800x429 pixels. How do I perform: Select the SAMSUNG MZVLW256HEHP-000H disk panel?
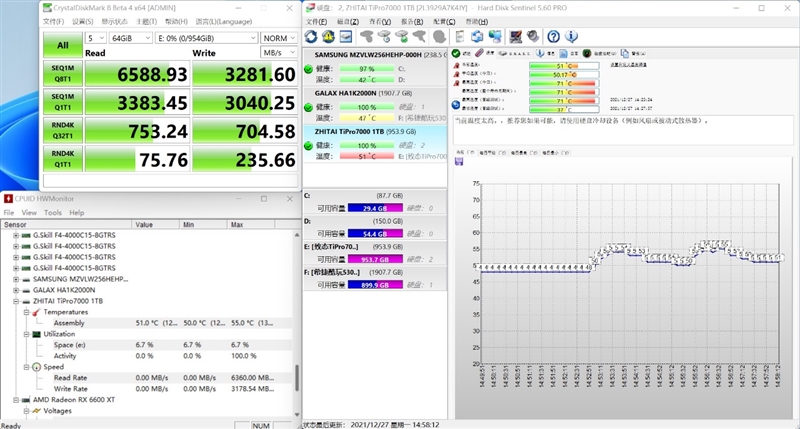[375, 67]
